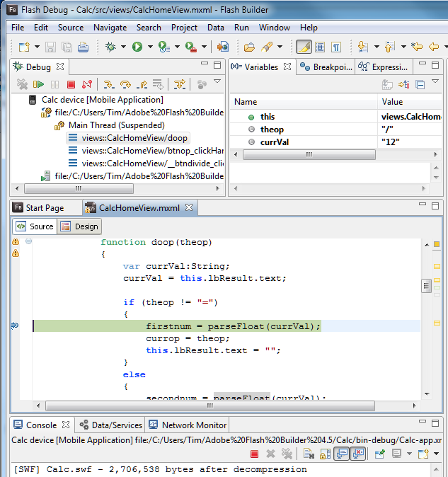Toggle Show Logical Structure in Variables
The height and width of the screenshot is (477, 448).
pos(404,84)
